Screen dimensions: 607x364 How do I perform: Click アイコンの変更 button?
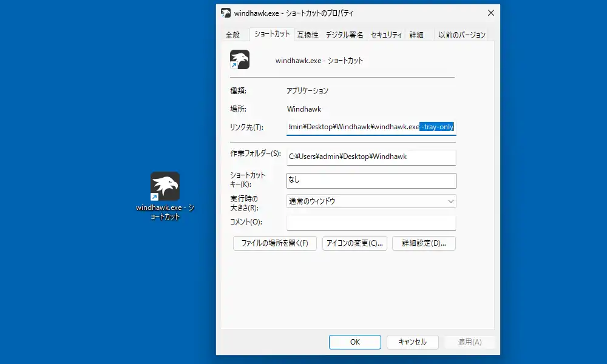pos(354,243)
